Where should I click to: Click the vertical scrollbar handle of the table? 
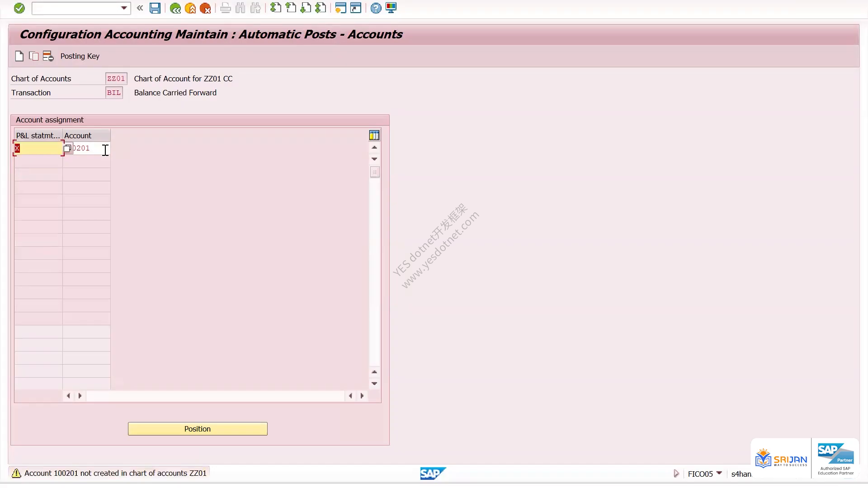pyautogui.click(x=375, y=172)
